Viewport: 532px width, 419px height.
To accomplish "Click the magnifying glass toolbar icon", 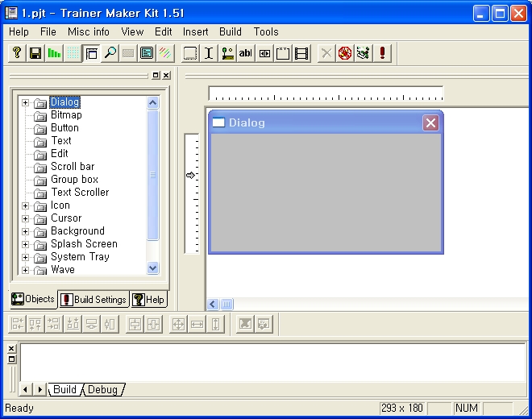I will coord(110,53).
